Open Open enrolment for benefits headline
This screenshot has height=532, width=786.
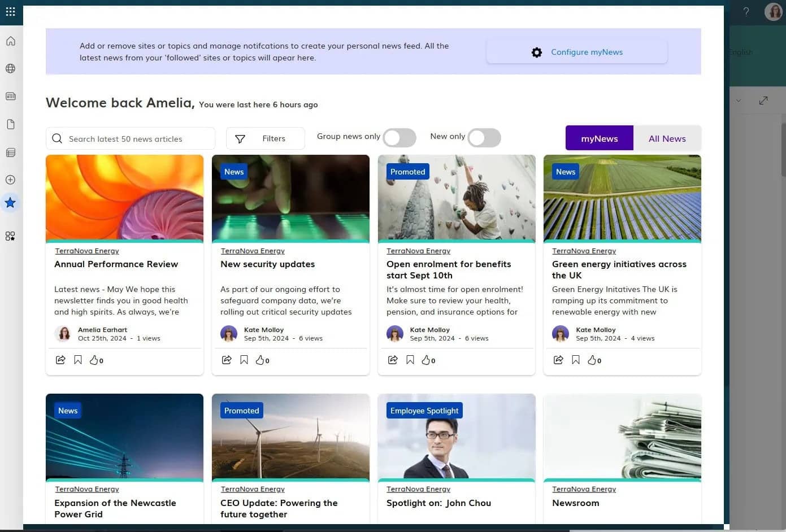point(449,269)
